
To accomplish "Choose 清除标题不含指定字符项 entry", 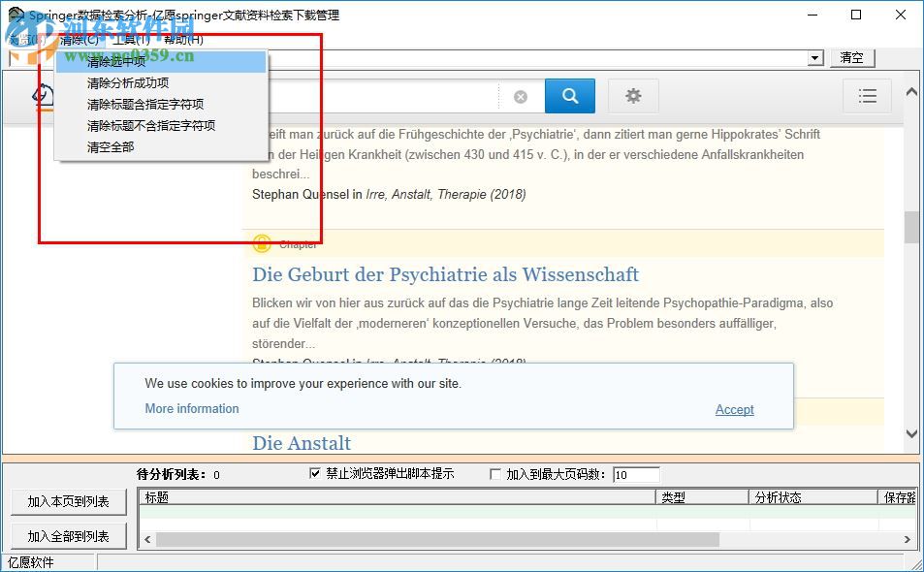I will [x=161, y=125].
